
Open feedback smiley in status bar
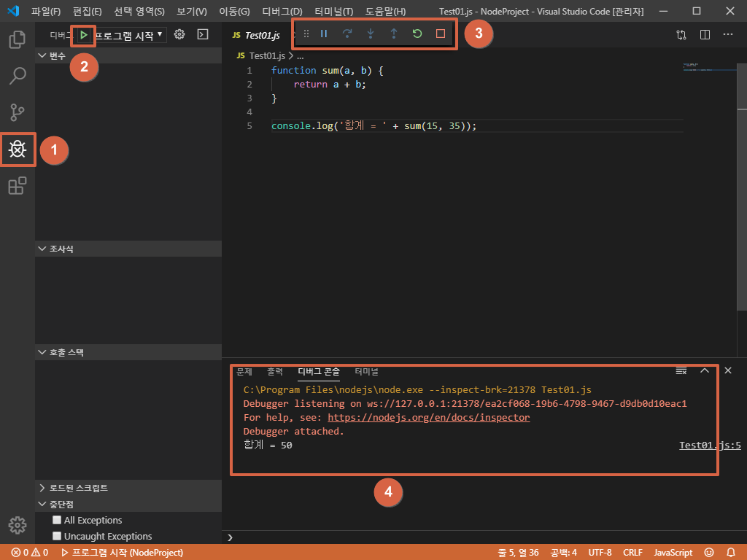tap(709, 553)
